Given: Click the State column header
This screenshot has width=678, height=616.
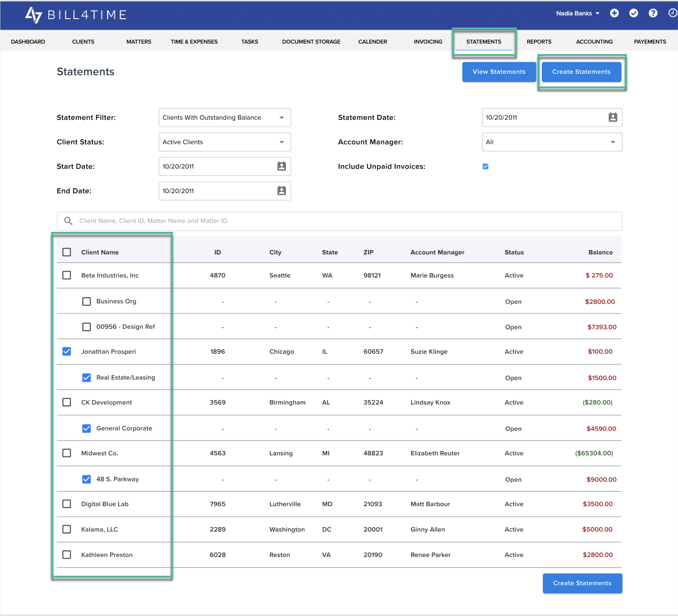Looking at the screenshot, I should [330, 252].
